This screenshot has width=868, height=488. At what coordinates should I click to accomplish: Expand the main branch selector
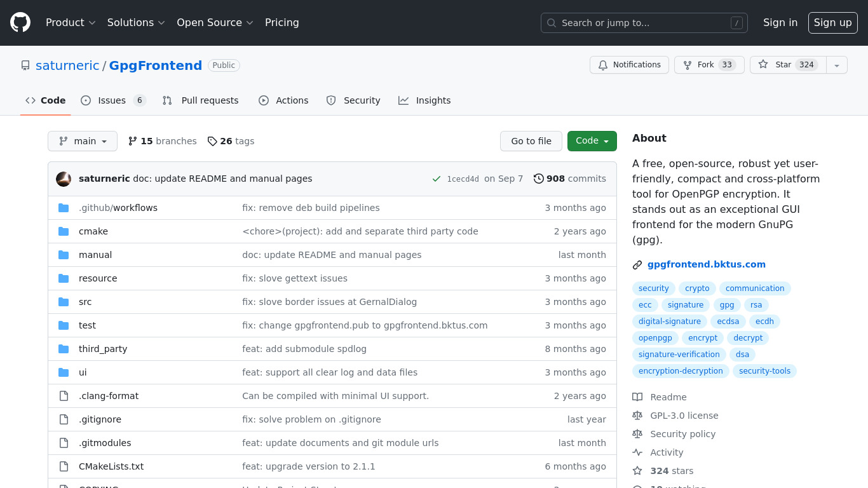point(83,141)
